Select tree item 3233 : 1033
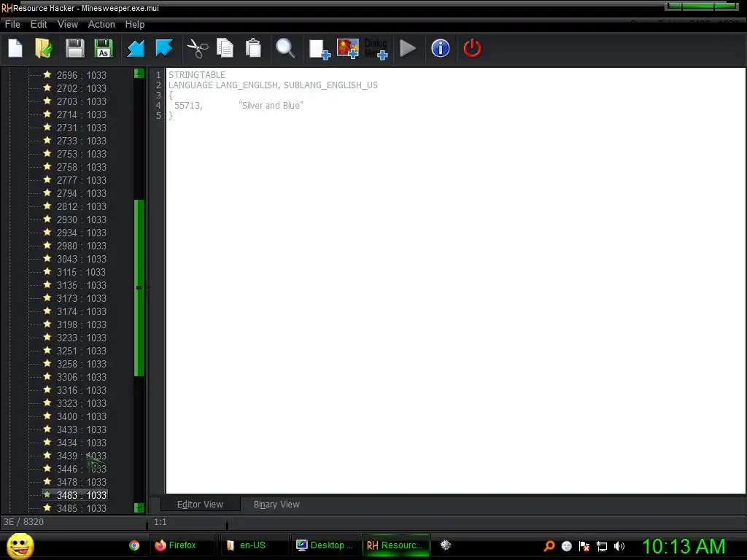 (82, 338)
